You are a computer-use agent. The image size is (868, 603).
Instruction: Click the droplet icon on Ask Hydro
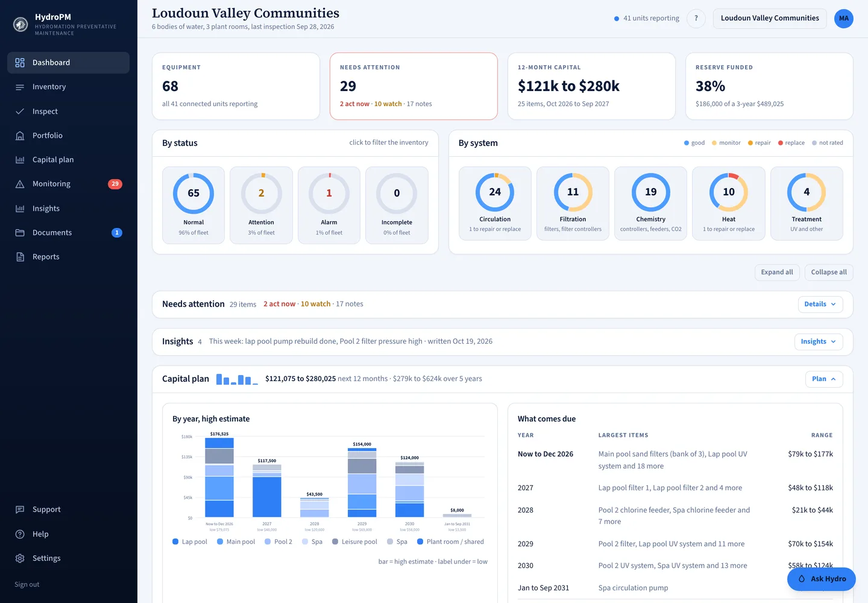802,579
